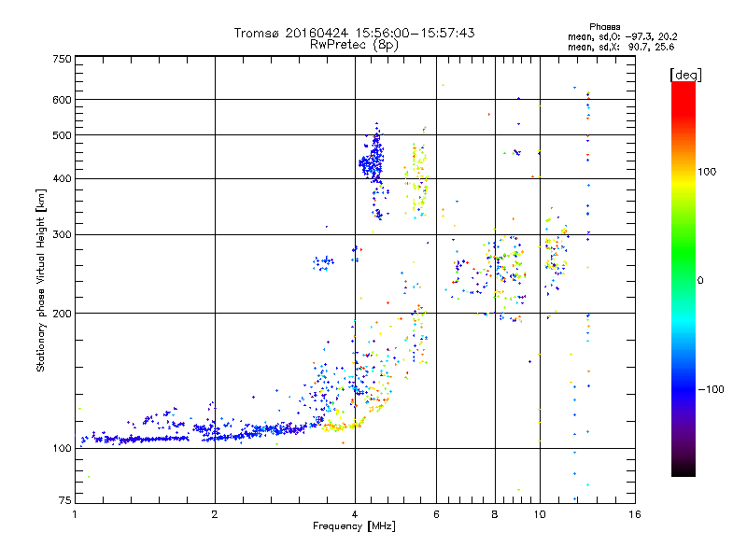
Task: Click the plot title 'Tromsø 20160424 15:56:00-15:57:43'
Action: point(354,33)
